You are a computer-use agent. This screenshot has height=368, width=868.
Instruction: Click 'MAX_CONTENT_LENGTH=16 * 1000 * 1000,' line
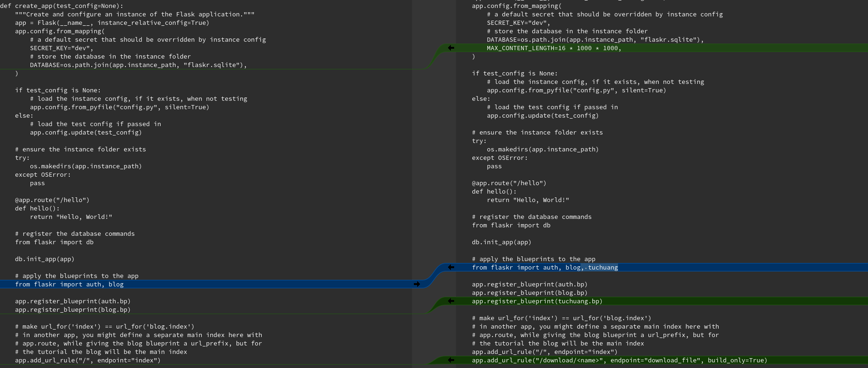click(554, 48)
